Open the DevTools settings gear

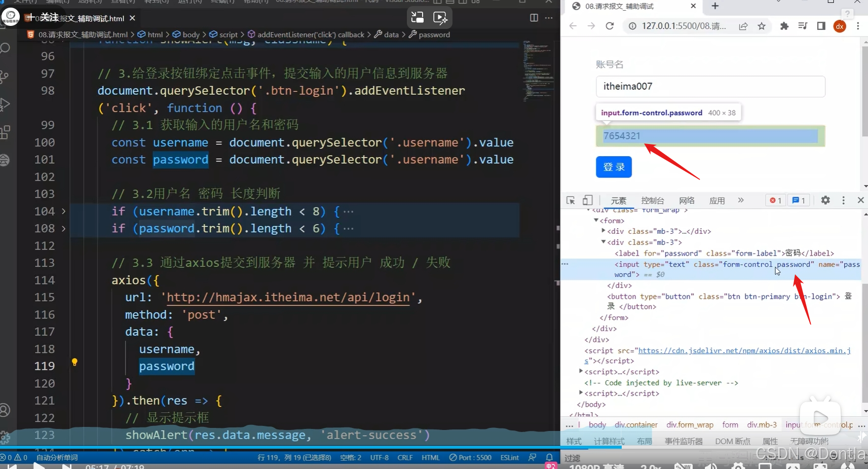tap(825, 200)
